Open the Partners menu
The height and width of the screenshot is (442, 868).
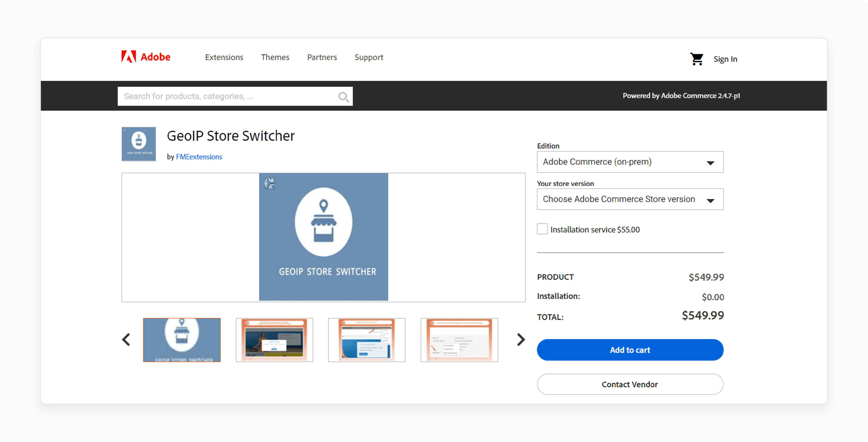322,57
